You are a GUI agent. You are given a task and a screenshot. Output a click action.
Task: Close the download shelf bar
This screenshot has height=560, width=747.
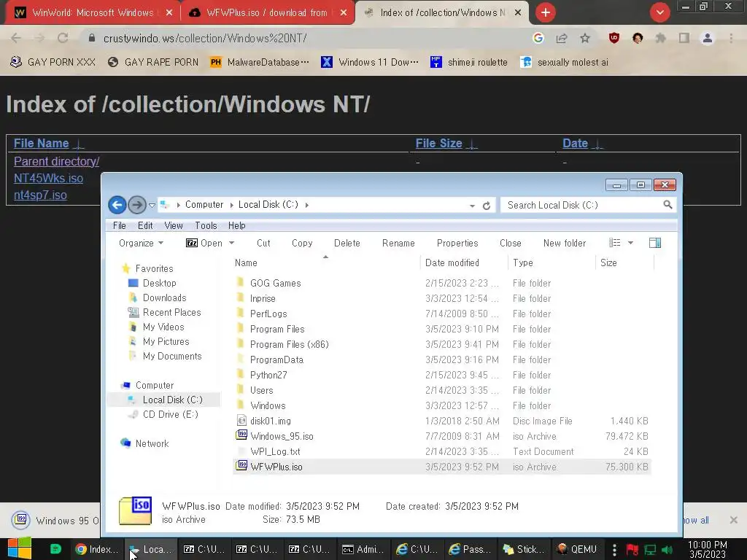(734, 520)
